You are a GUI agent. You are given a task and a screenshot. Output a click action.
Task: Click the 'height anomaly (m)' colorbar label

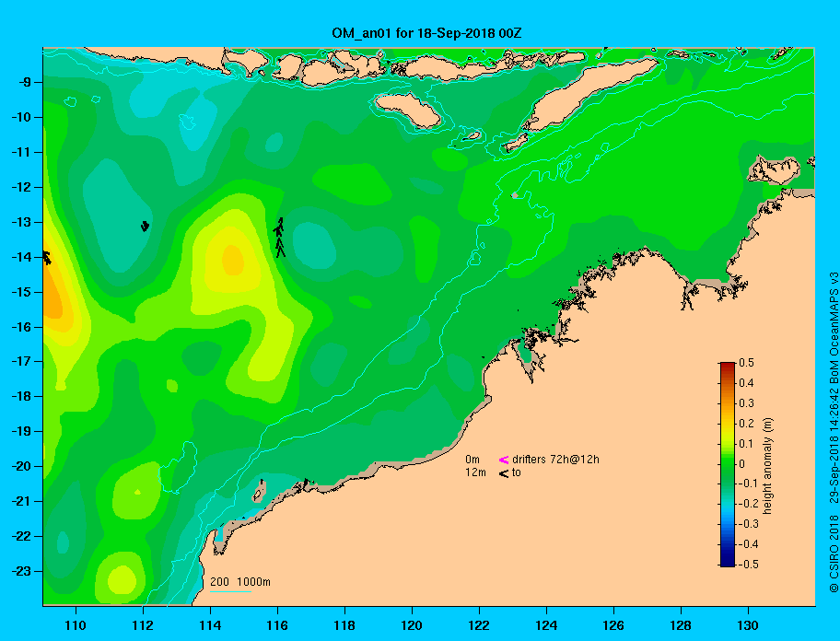(767, 465)
